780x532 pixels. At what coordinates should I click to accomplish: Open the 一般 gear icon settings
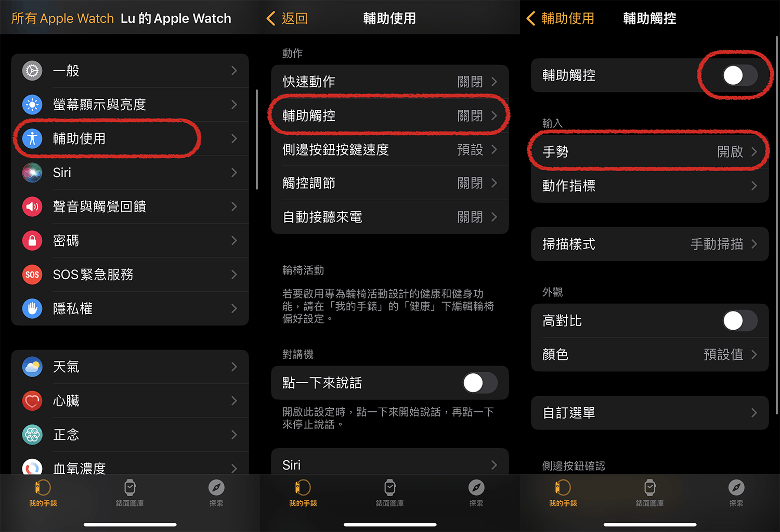(x=32, y=71)
